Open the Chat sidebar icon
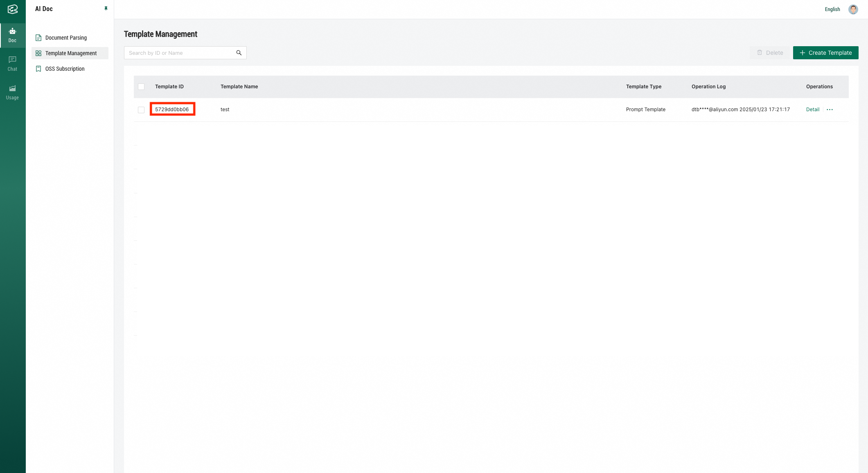Screen dimensions: 868x473 point(13,60)
